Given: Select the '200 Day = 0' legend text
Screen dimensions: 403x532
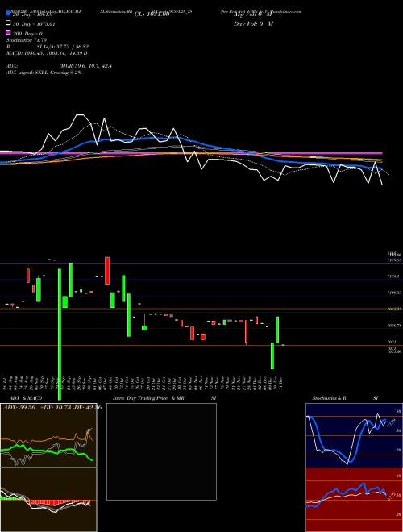Looking at the screenshot, I should (28, 34).
